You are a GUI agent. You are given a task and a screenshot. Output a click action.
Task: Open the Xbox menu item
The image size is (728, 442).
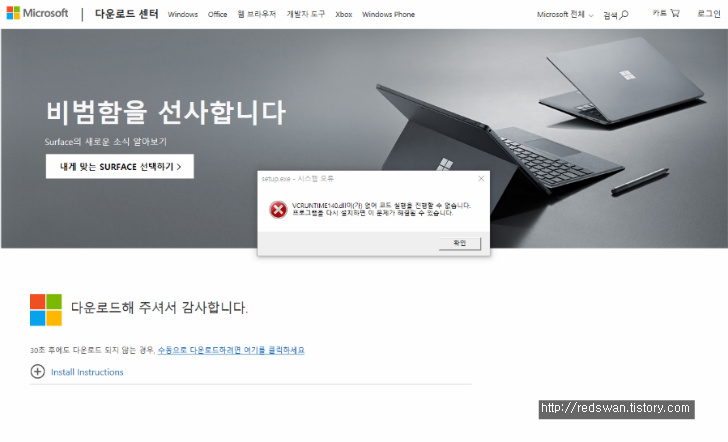click(344, 14)
